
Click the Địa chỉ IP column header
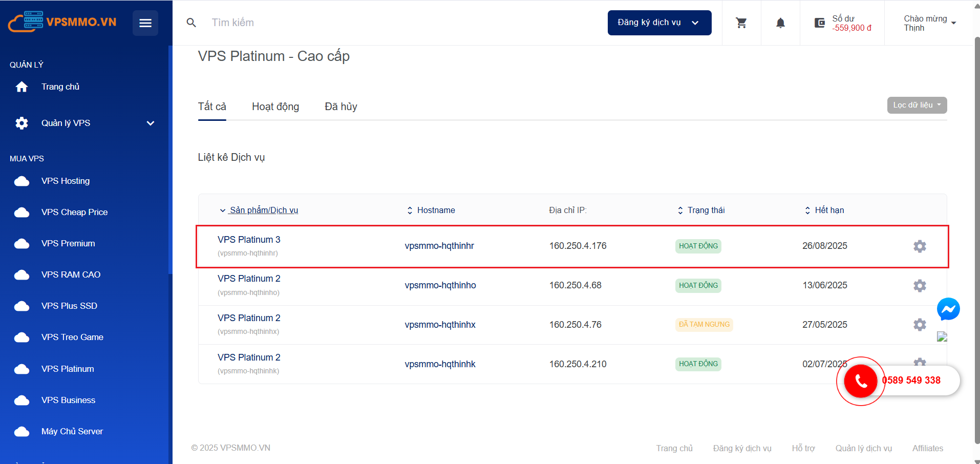pyautogui.click(x=567, y=210)
